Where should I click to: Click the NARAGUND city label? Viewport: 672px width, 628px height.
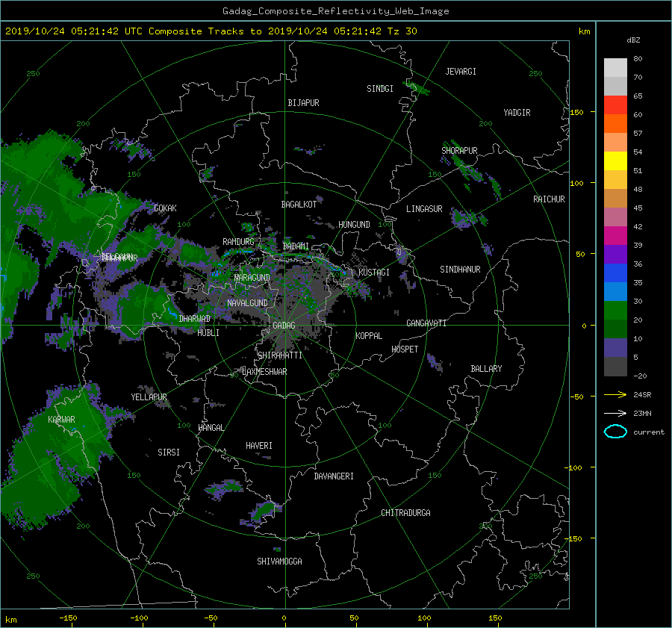[252, 278]
